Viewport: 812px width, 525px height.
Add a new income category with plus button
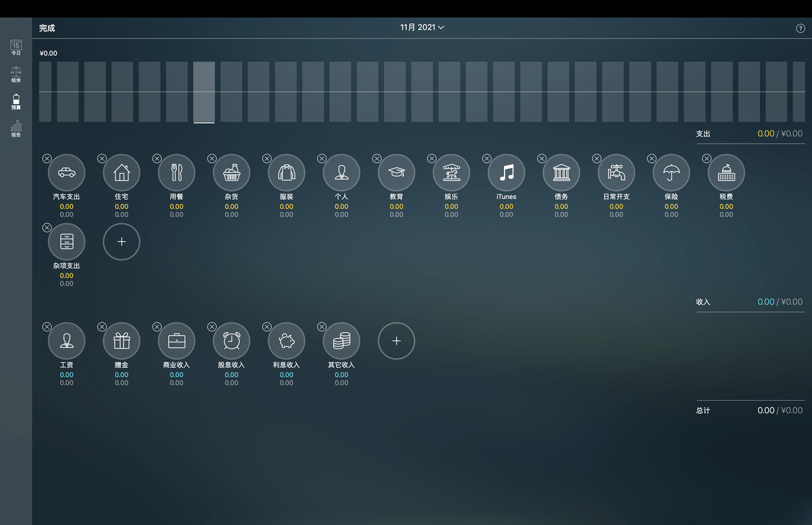396,341
